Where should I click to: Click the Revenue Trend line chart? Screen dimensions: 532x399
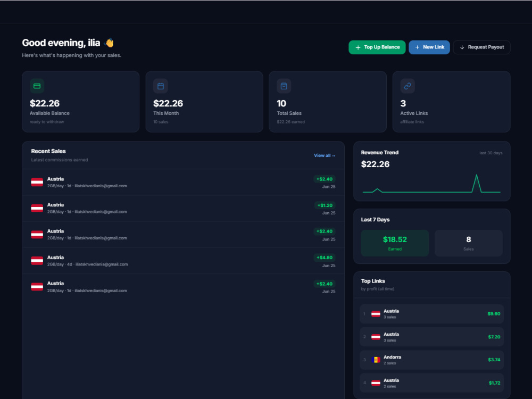[x=431, y=184]
